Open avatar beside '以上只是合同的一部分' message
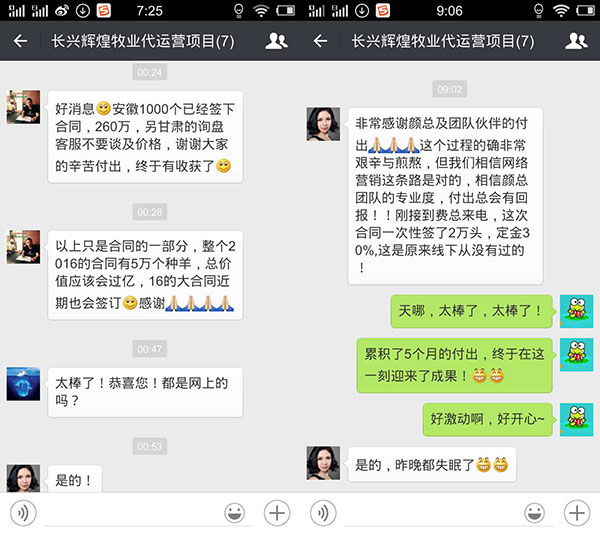Viewport: 600px width, 533px height. (x=23, y=247)
